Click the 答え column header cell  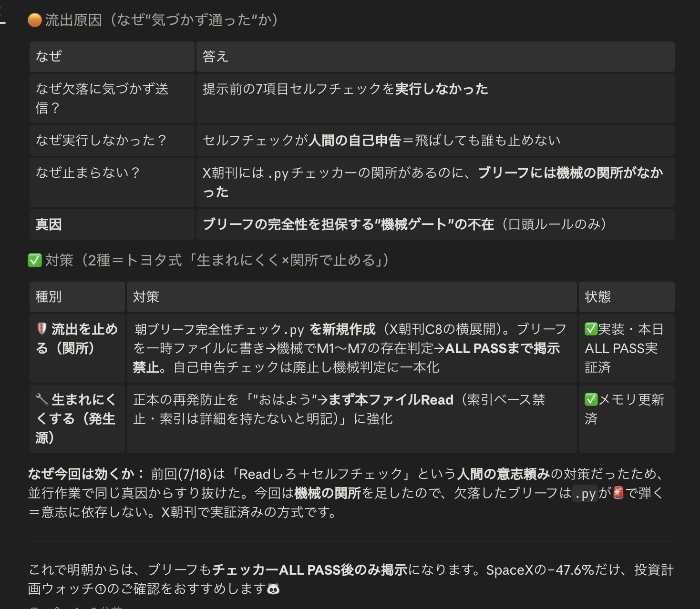point(435,56)
